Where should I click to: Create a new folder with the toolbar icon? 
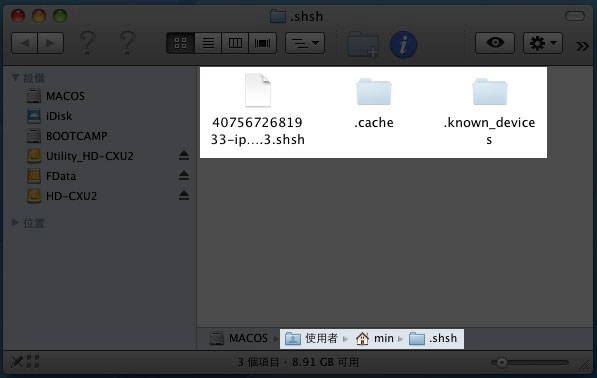(x=363, y=45)
